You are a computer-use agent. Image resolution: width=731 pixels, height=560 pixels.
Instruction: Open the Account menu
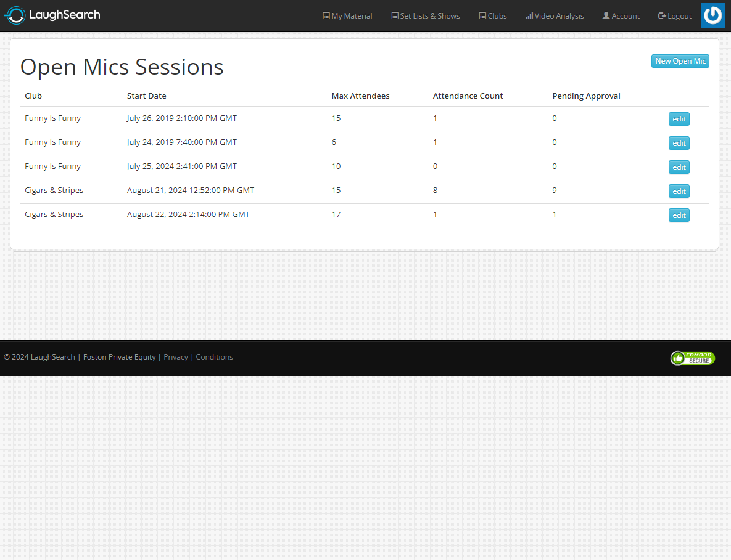pyautogui.click(x=621, y=16)
